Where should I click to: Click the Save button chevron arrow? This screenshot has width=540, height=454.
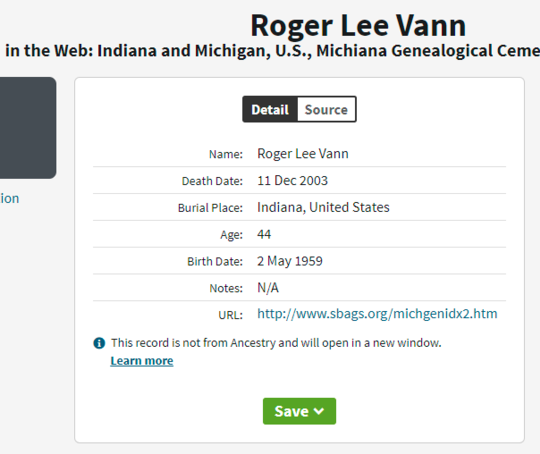(x=319, y=411)
